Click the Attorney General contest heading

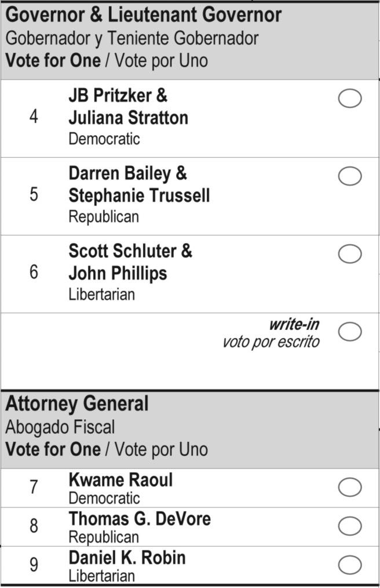coord(77,404)
